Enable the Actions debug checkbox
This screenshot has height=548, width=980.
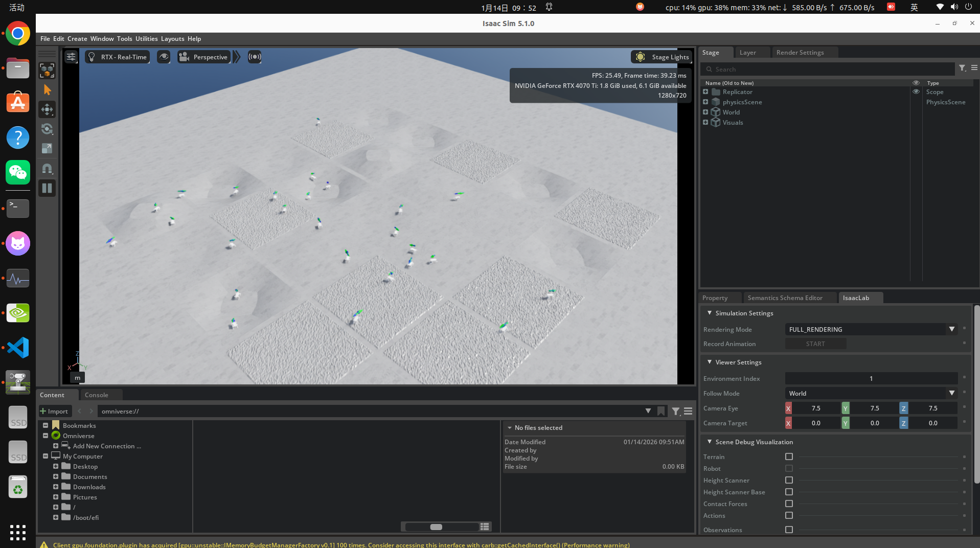[789, 515]
